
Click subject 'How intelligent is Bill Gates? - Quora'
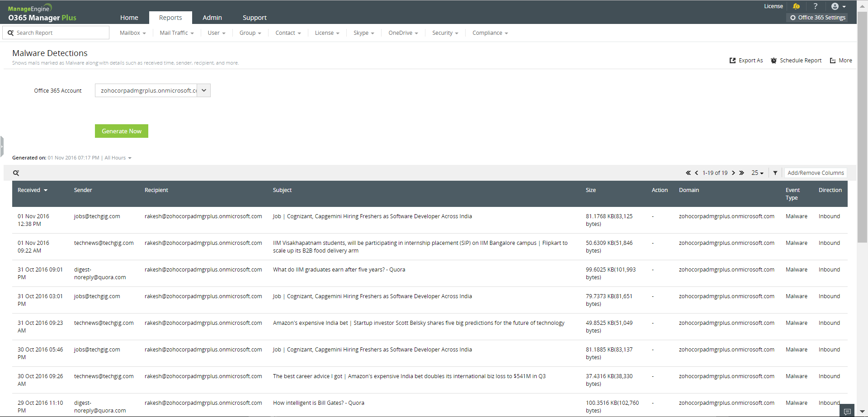(319, 403)
